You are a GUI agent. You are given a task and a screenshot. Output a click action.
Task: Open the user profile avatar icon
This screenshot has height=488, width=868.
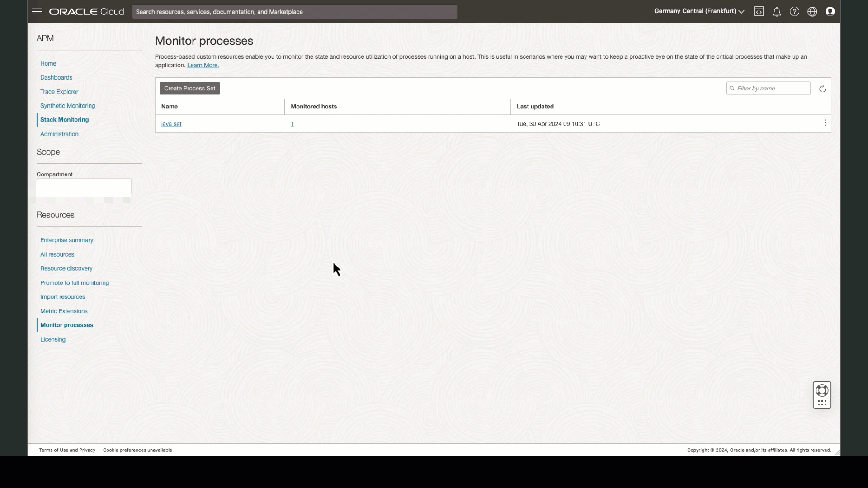pos(830,12)
